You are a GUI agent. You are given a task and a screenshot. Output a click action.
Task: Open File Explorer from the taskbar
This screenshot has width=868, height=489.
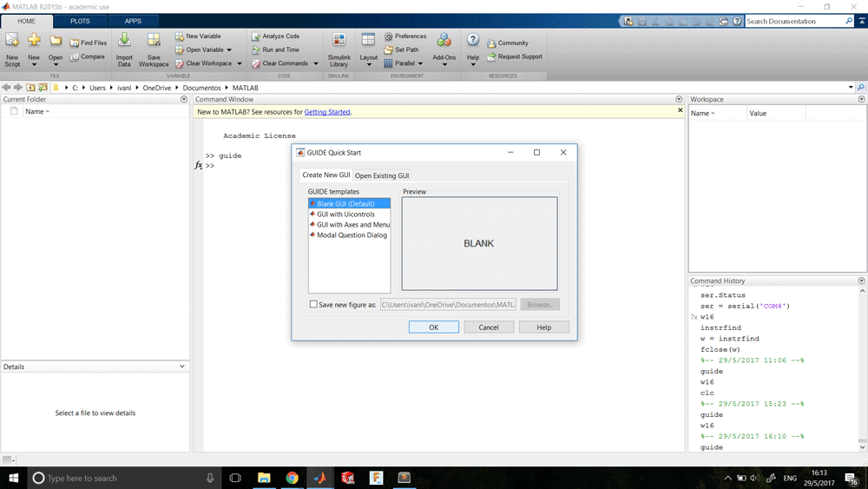point(264,478)
